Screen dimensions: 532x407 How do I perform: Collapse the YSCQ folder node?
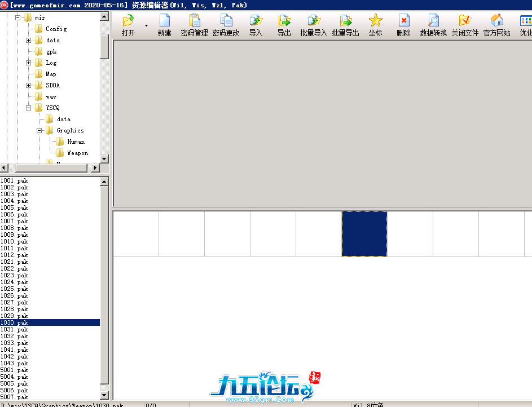[x=29, y=108]
